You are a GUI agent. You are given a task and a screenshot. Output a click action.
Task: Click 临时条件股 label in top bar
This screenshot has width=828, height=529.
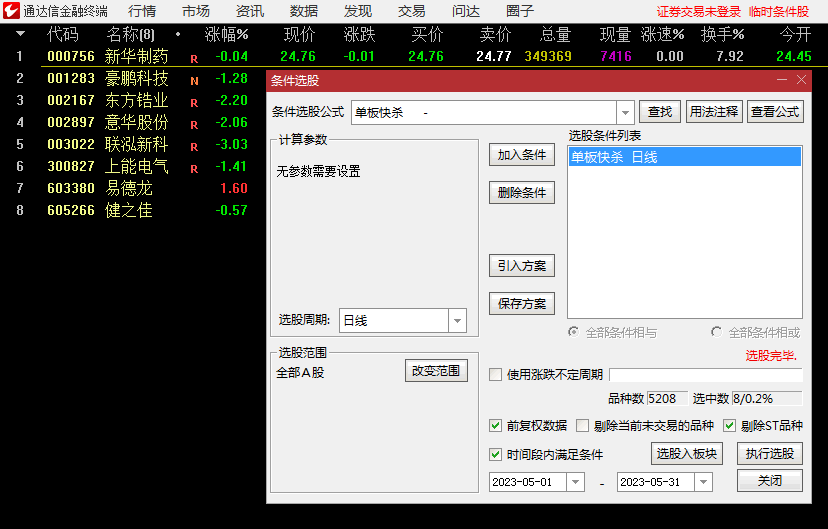pos(779,12)
